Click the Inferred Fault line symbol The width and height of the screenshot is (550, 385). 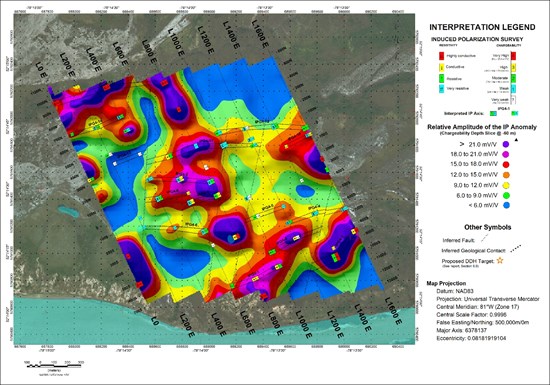click(x=484, y=238)
